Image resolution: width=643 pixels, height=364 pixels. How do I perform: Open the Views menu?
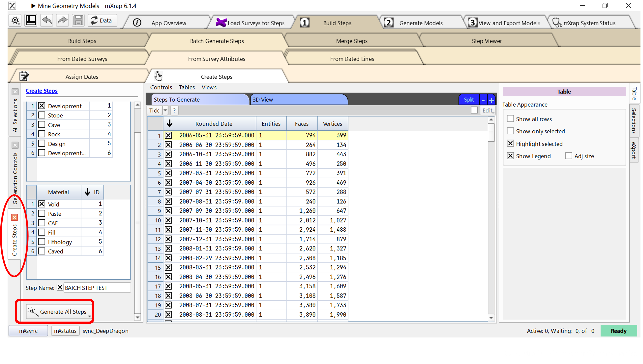pos(209,87)
